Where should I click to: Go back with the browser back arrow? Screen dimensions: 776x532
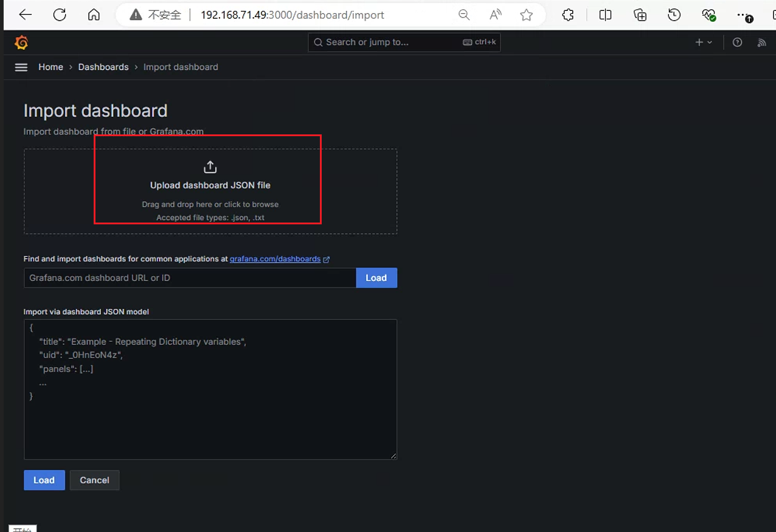coord(26,15)
